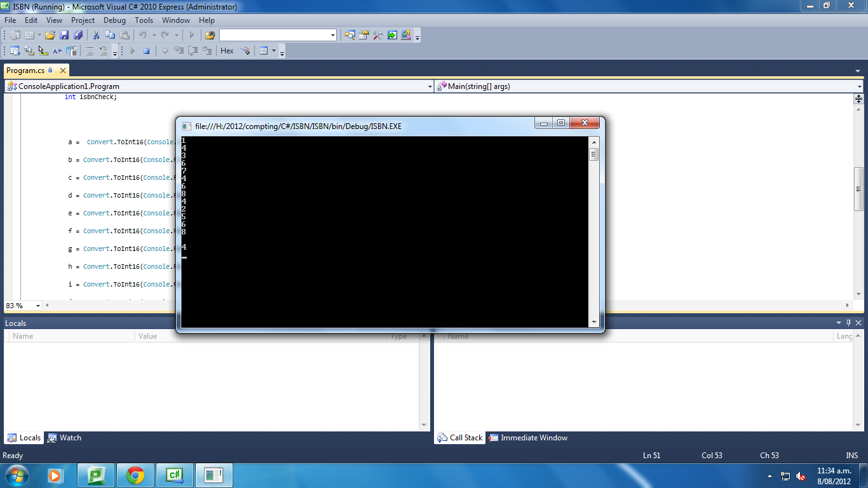Click the Save All icon
Screen dimensions: 868x488
click(x=78, y=35)
